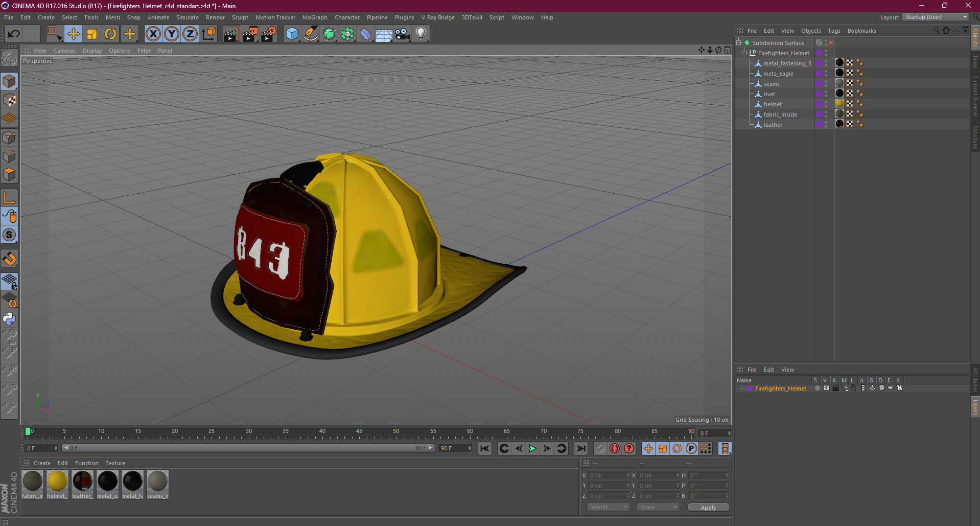980x526 pixels.
Task: Select the fabric_inside material thumbnail
Action: (33, 481)
